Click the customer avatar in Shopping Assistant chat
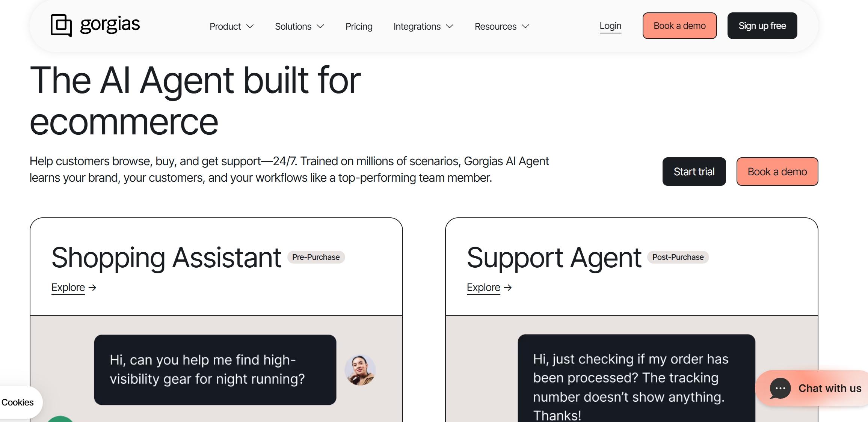 click(x=360, y=370)
